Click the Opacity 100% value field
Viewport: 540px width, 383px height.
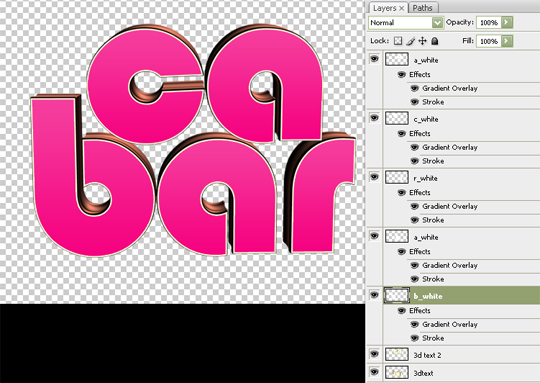[x=489, y=23]
